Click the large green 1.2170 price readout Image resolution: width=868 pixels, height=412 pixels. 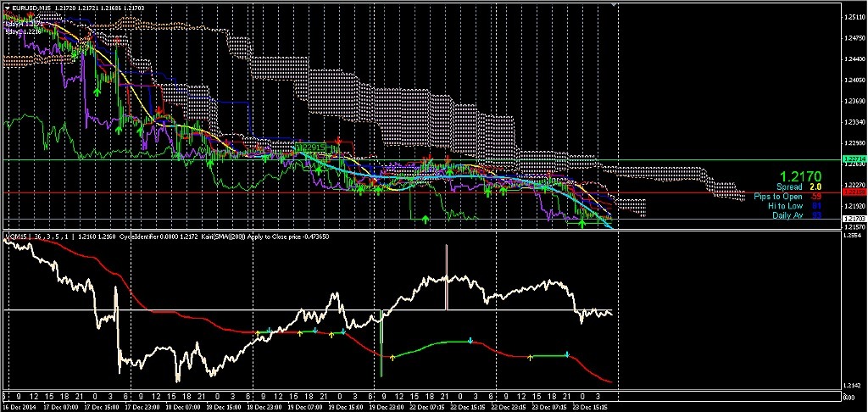800,176
